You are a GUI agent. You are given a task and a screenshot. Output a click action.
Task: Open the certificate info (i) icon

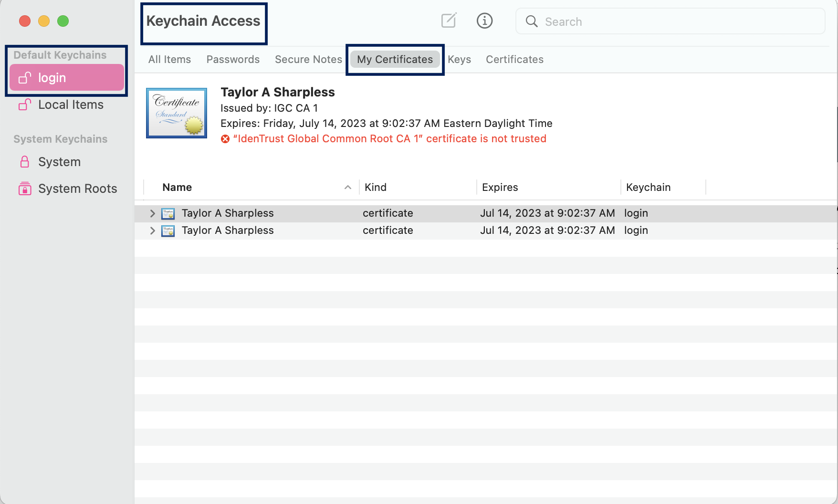pyautogui.click(x=484, y=21)
